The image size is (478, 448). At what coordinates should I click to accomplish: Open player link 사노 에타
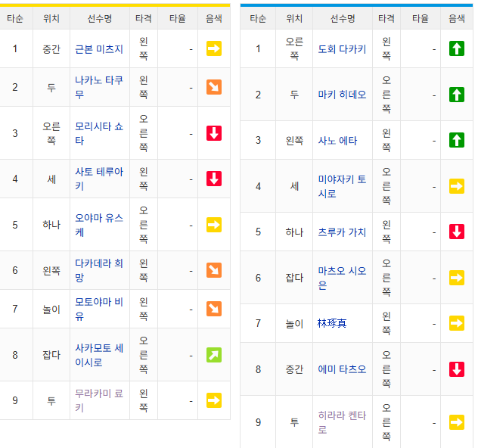click(x=337, y=141)
